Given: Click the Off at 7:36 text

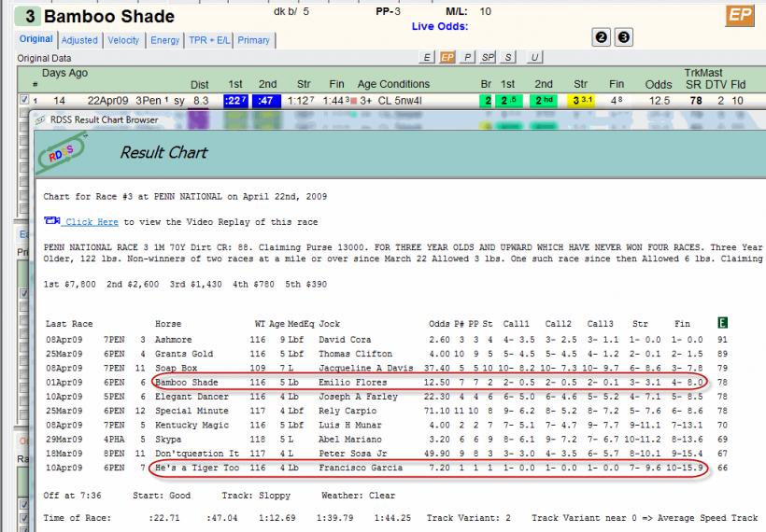Looking at the screenshot, I should [72, 496].
